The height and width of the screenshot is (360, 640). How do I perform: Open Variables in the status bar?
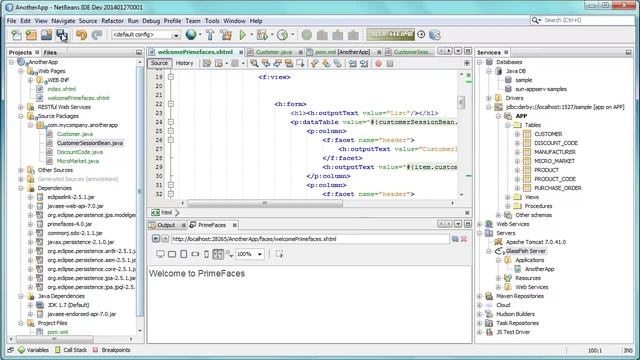[x=33, y=350]
